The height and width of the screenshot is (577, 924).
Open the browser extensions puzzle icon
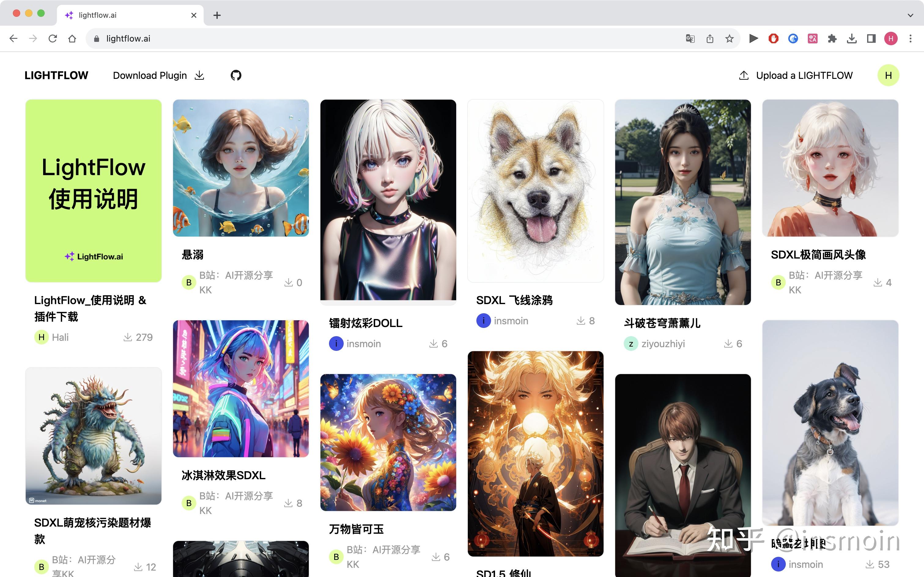point(832,39)
